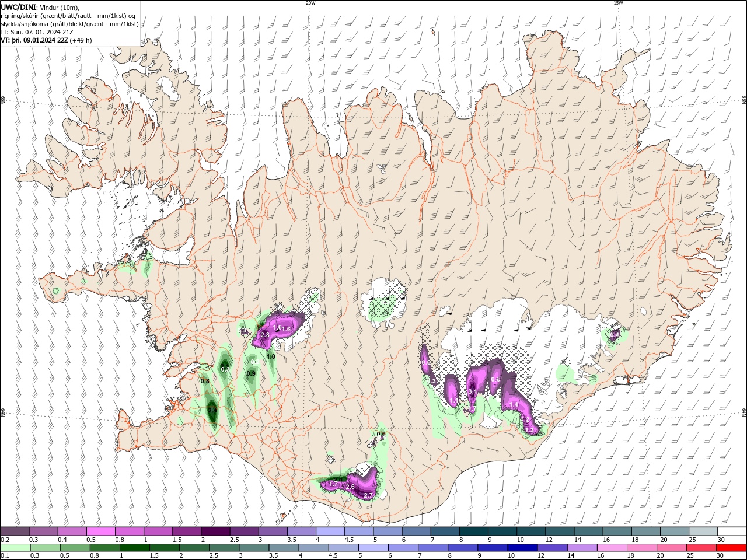Click the '15W' longitude label
This screenshot has width=747, height=560.
[x=618, y=3]
